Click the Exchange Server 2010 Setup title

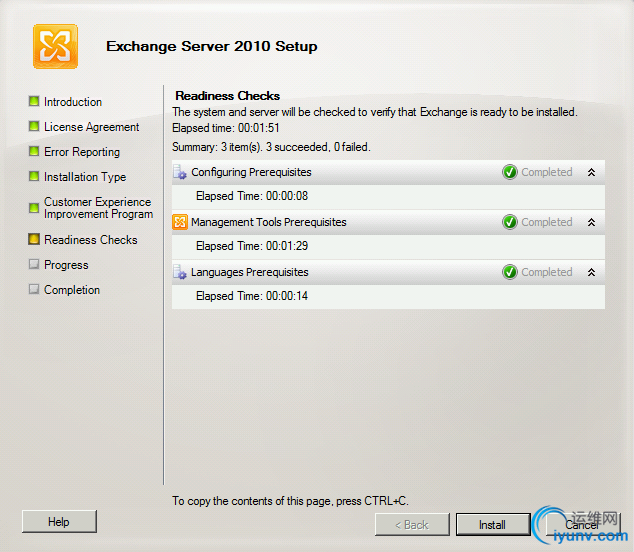(211, 46)
